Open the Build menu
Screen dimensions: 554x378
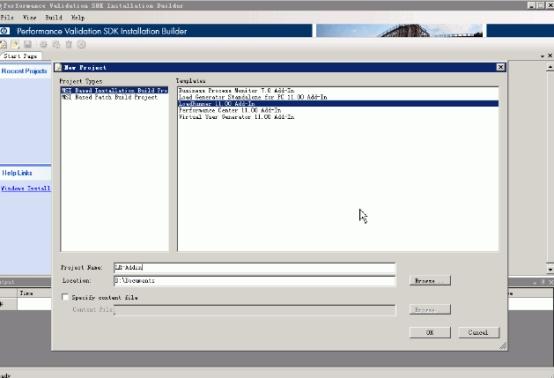[x=54, y=17]
